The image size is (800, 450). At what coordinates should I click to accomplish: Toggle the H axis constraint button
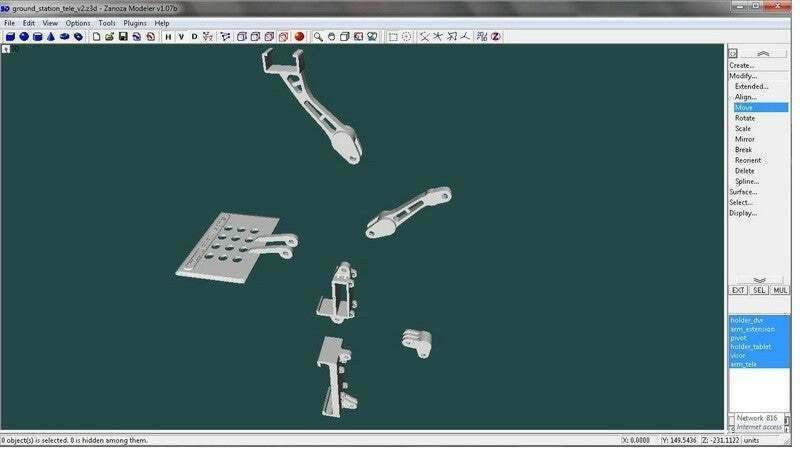[x=168, y=37]
